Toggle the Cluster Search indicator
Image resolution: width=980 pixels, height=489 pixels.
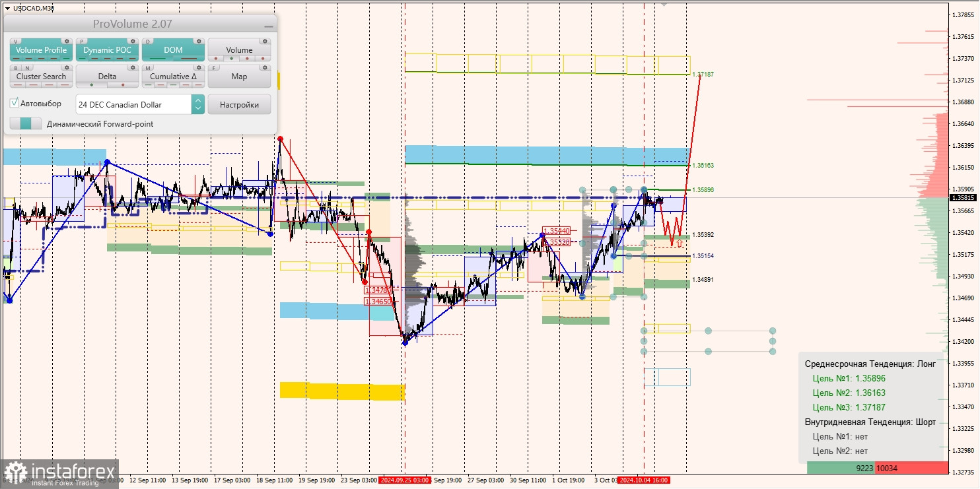(41, 77)
